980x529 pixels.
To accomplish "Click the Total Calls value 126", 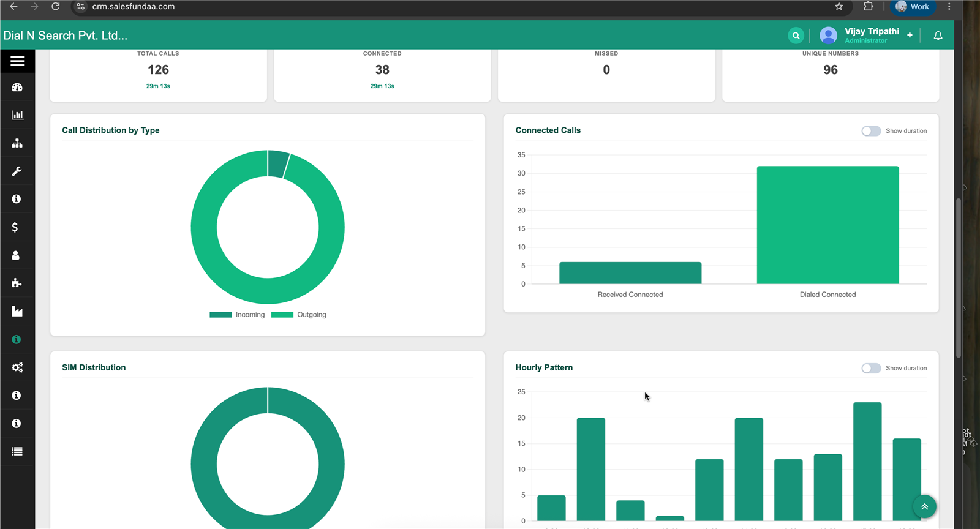I will click(158, 70).
